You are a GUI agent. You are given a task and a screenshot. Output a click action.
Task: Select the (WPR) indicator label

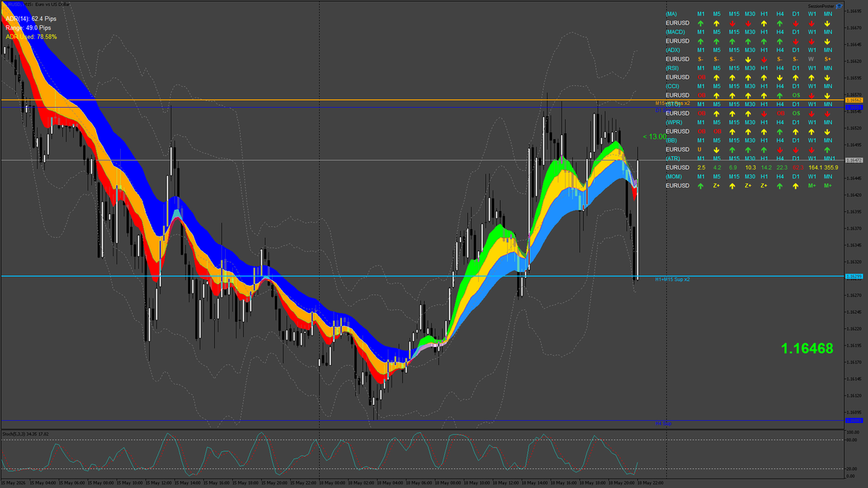click(674, 122)
